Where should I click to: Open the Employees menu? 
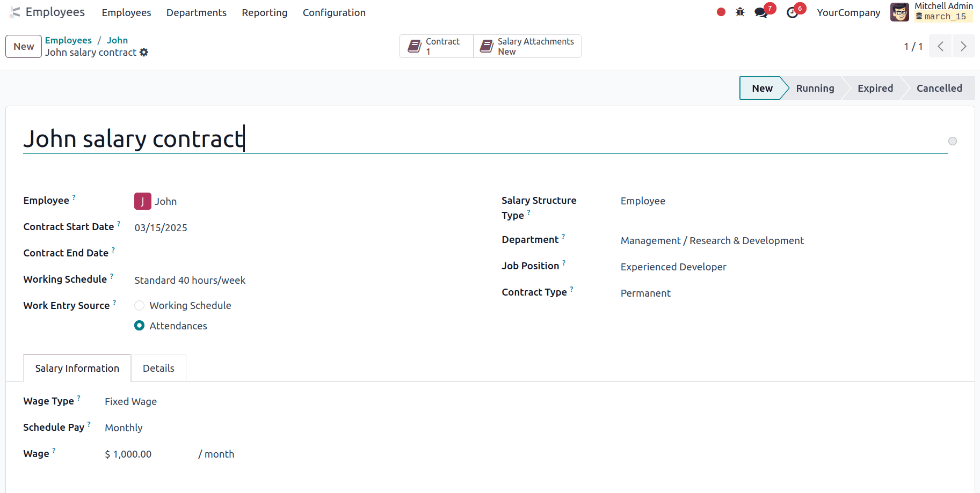click(126, 12)
